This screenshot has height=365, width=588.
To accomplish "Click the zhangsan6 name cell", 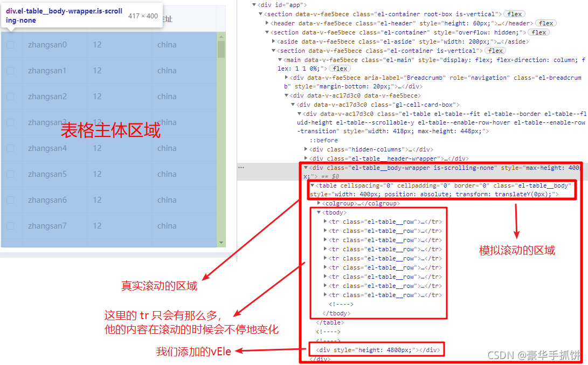I will (x=55, y=200).
